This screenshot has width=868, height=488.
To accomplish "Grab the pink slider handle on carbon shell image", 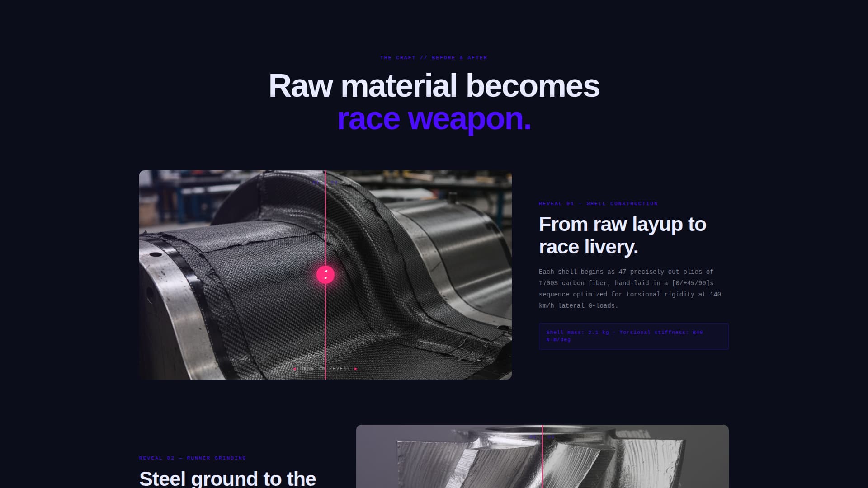I will pos(325,275).
